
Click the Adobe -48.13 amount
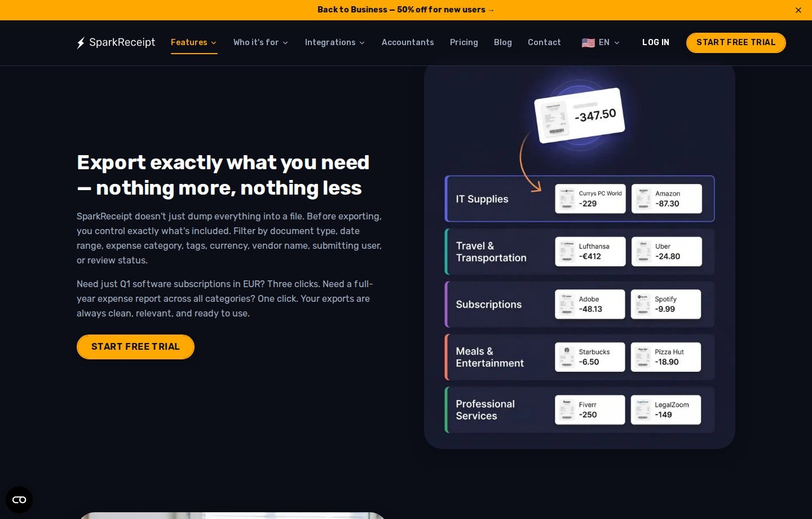(x=590, y=310)
